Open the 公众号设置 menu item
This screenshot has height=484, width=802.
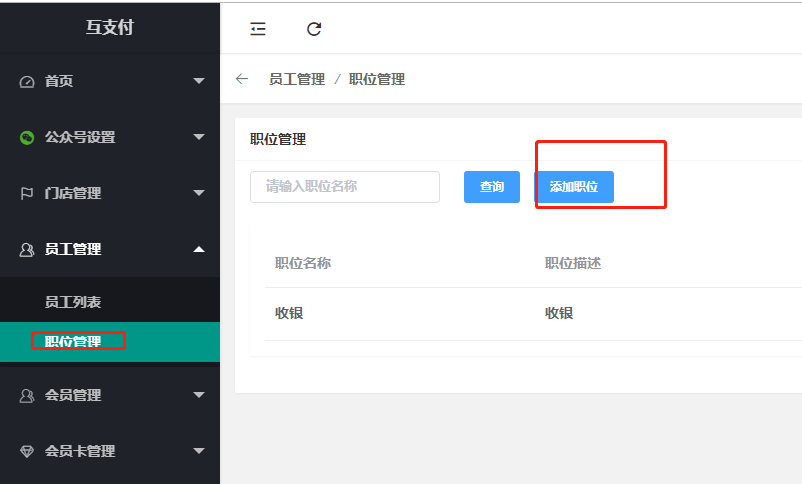pos(110,137)
